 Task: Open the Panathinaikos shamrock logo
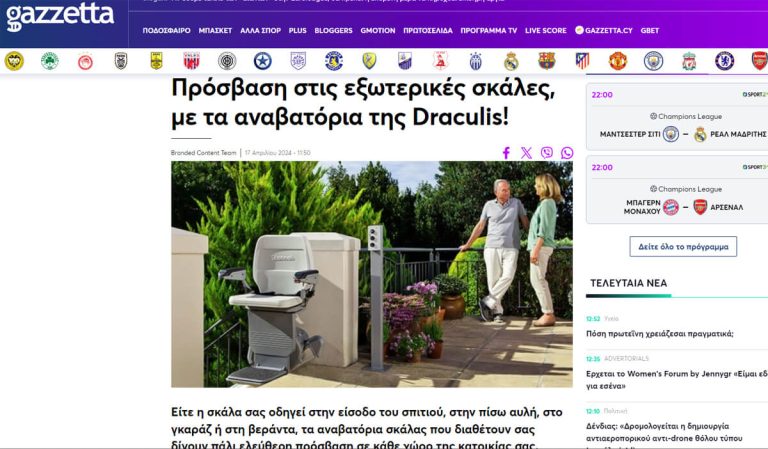pyautogui.click(x=49, y=61)
